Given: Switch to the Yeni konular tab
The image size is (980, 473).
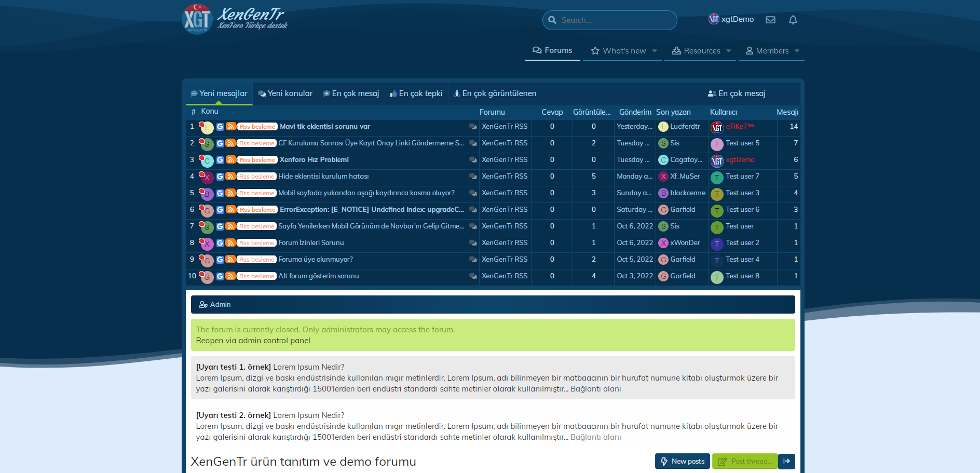Looking at the screenshot, I should tap(285, 93).
